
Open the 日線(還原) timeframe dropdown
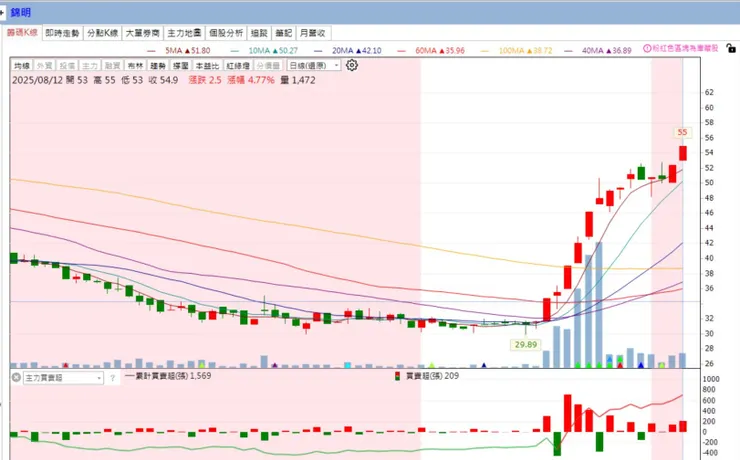coord(313,66)
